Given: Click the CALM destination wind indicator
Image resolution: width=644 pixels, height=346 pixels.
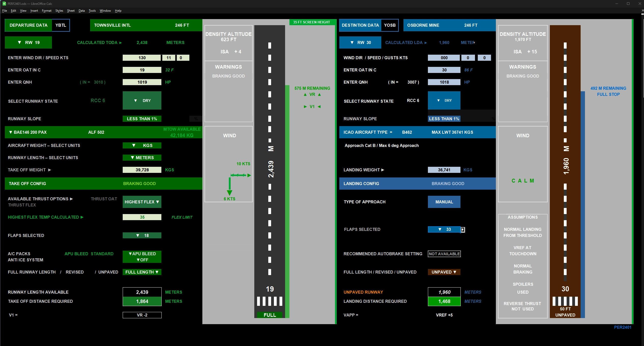Looking at the screenshot, I should (523, 181).
